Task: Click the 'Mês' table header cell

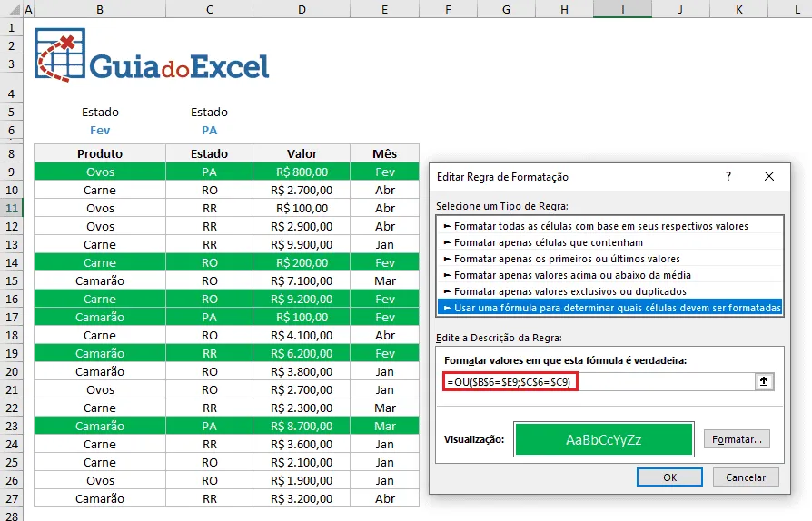Action: tap(385, 153)
